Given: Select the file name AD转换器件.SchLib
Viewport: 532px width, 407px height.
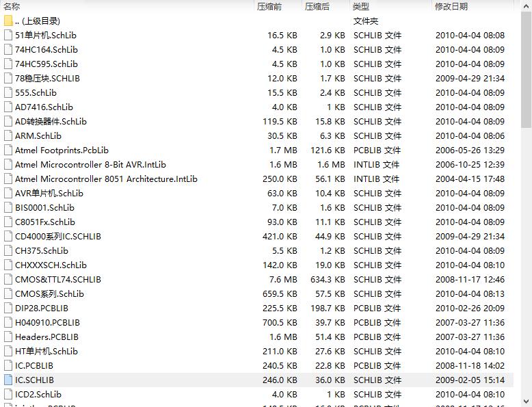Looking at the screenshot, I should pos(51,122).
